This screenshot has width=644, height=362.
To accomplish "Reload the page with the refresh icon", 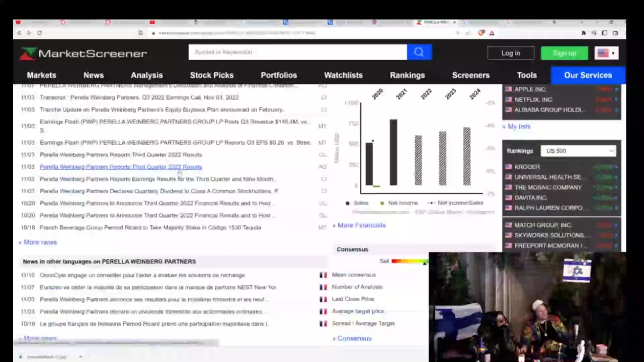I will pyautogui.click(x=39, y=33).
